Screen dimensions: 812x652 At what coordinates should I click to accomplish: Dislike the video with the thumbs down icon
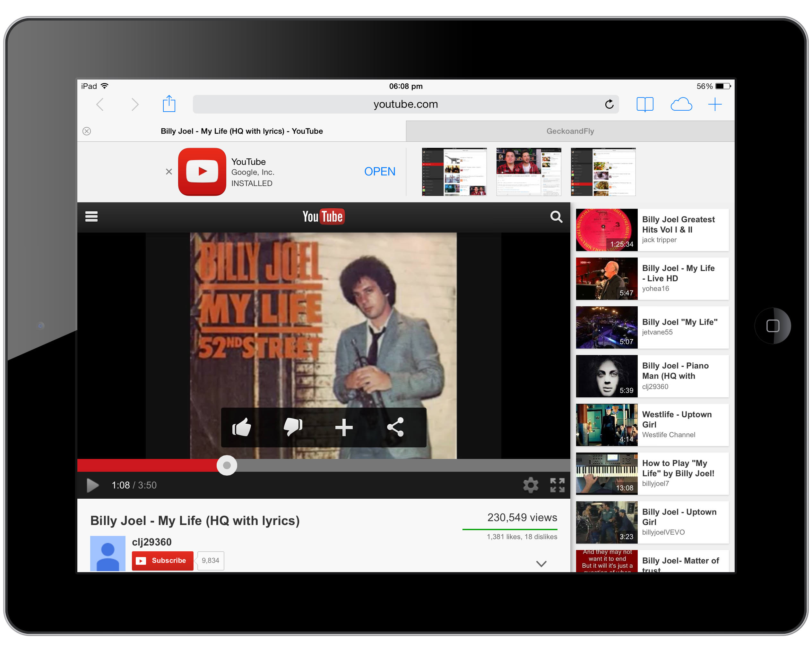293,427
